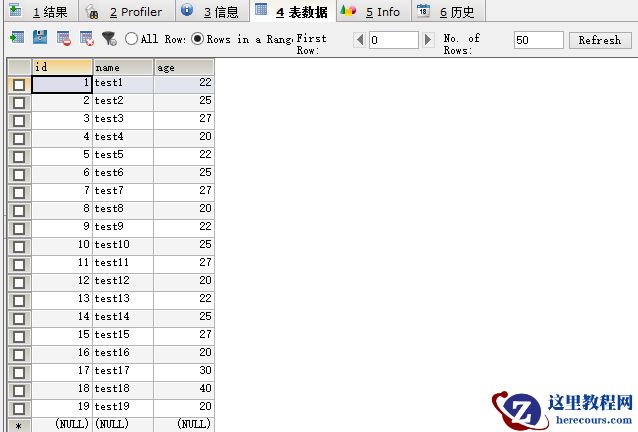Click the name column header
Viewport: 638px width, 432px height.
pyautogui.click(x=123, y=67)
